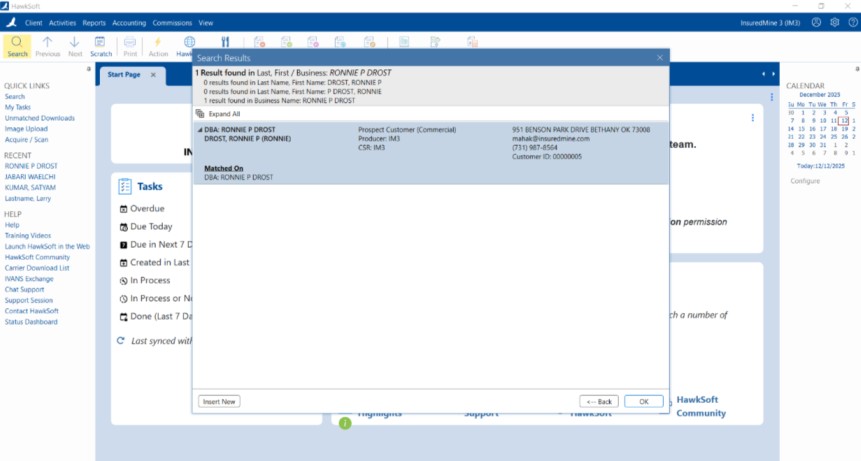Image resolution: width=861 pixels, height=461 pixels.
Task: Click the help question mark icon
Action: click(851, 22)
